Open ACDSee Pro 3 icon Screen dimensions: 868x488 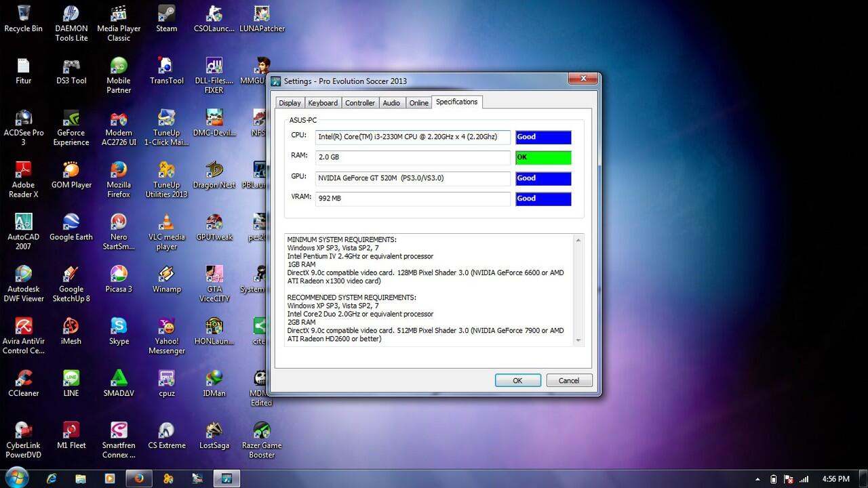point(24,128)
